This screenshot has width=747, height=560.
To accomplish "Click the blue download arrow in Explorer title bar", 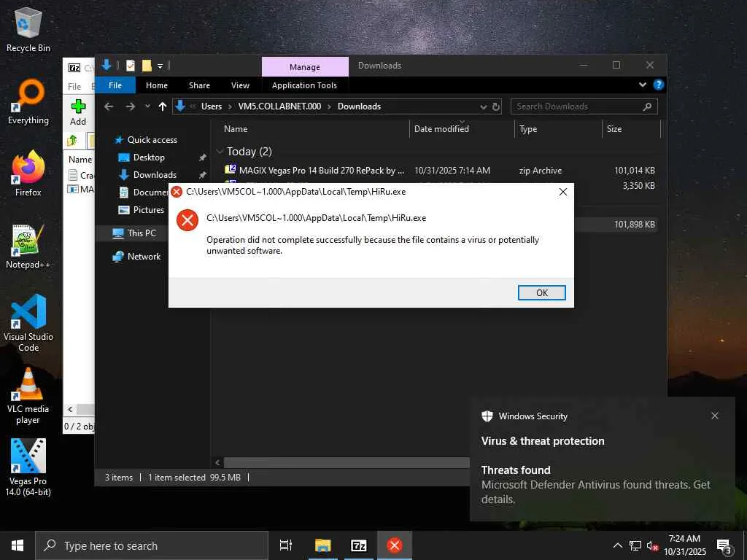I will click(x=107, y=65).
